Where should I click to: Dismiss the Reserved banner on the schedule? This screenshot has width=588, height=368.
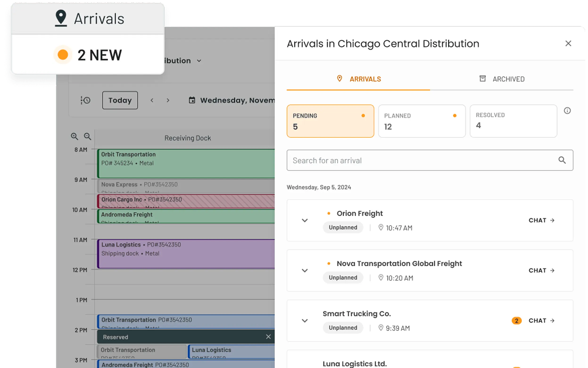269,337
